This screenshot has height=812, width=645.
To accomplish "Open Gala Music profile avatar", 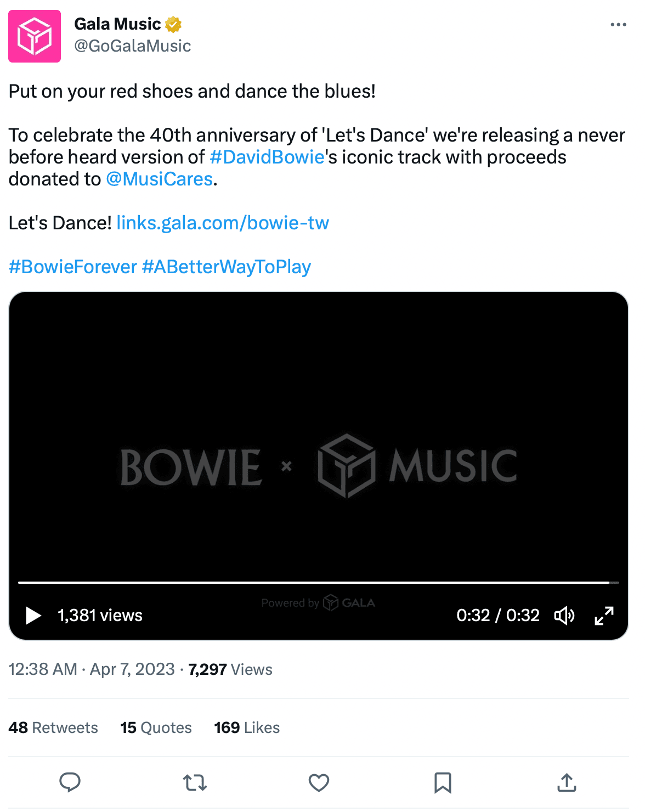I will [x=35, y=36].
